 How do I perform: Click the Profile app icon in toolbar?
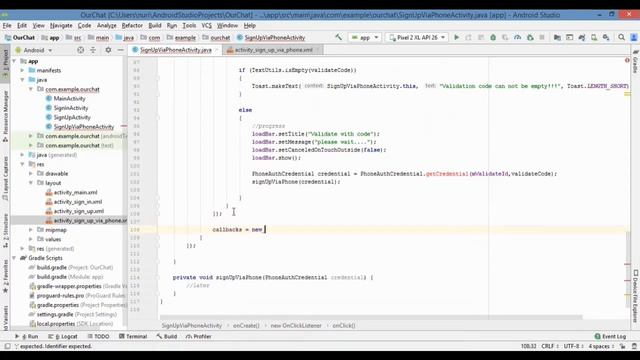point(517,37)
